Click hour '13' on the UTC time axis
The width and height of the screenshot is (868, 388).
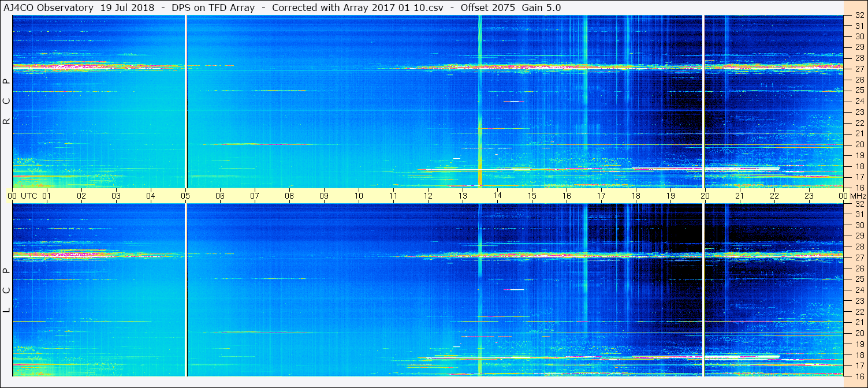tap(463, 196)
